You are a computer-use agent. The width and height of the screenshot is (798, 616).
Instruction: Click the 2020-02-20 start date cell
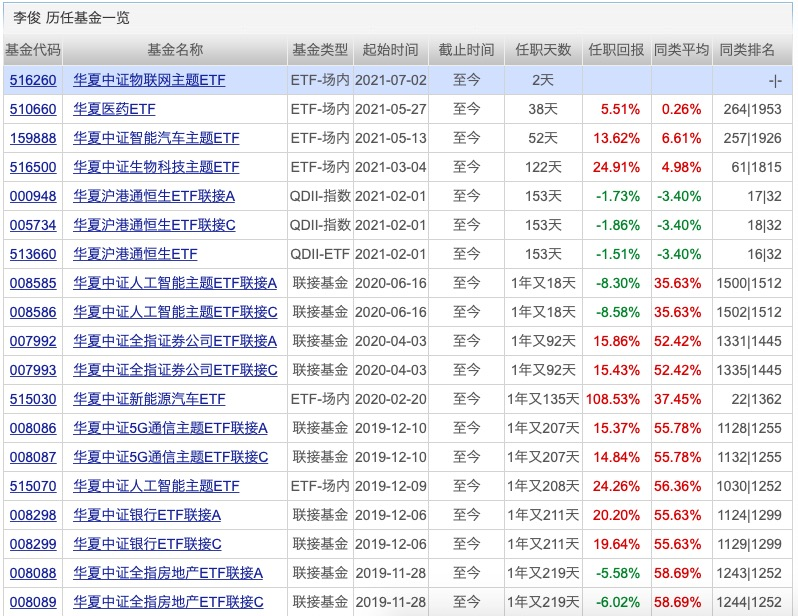pyautogui.click(x=390, y=400)
